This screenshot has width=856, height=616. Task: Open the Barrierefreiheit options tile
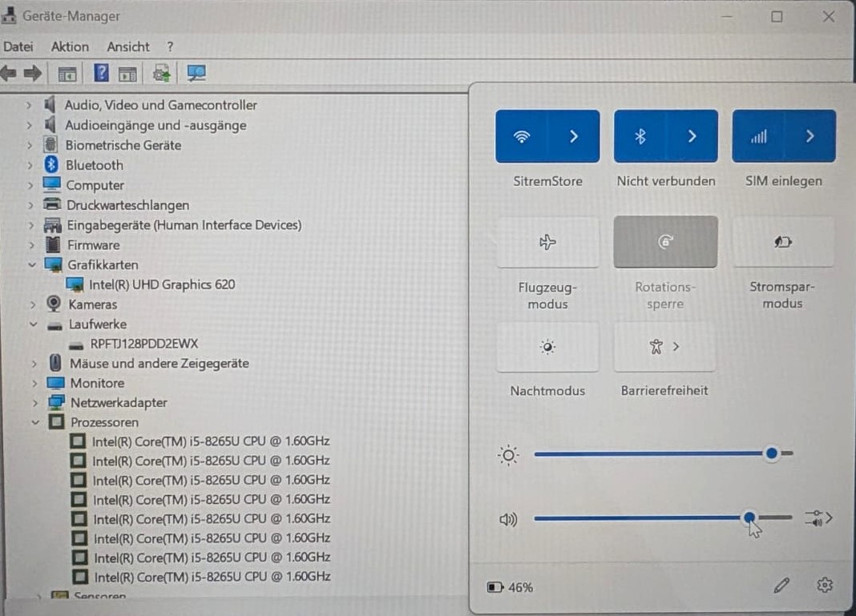[665, 347]
